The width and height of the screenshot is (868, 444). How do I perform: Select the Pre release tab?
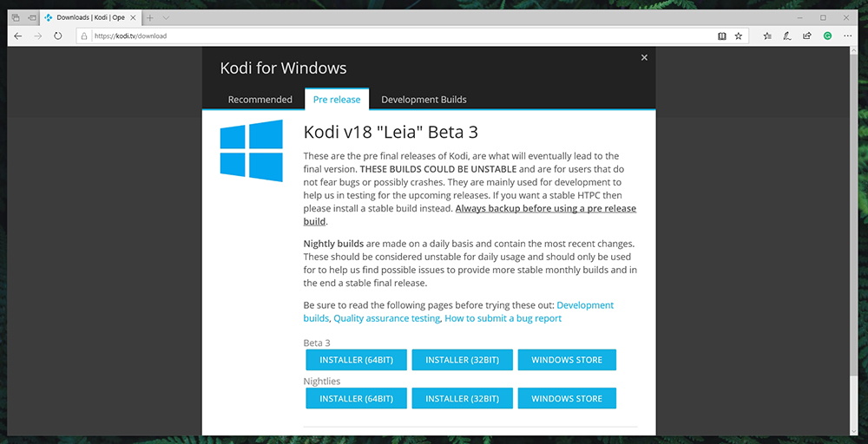(x=337, y=100)
